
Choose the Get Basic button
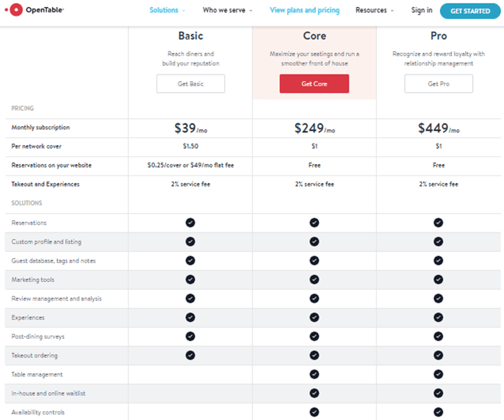[190, 84]
